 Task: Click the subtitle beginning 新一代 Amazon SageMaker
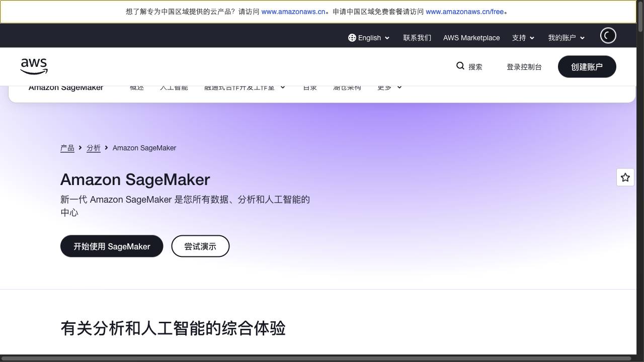click(185, 206)
